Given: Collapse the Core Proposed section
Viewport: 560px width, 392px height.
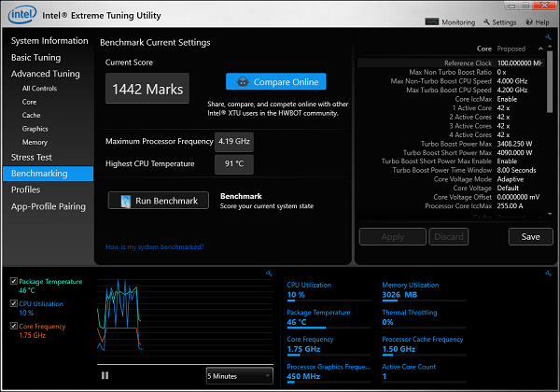Looking at the screenshot, I should (x=540, y=49).
